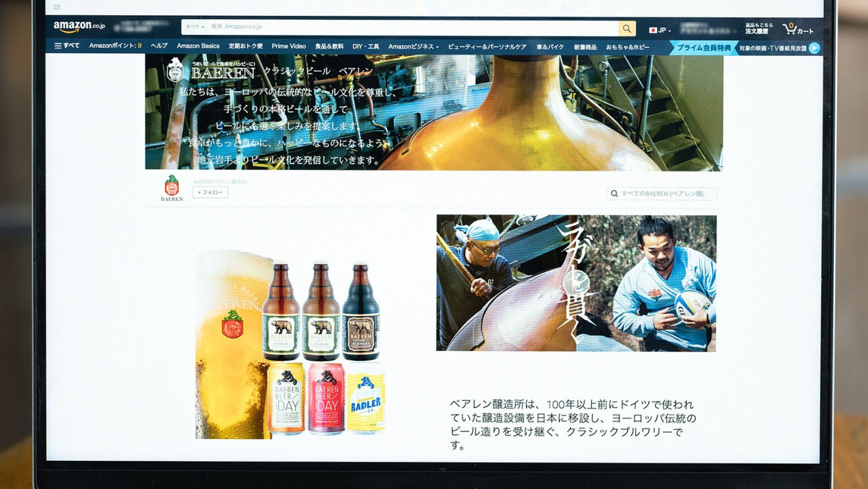Screen dimensions: 868x489
Task: Click the Japan flag language icon
Action: pyautogui.click(x=652, y=30)
